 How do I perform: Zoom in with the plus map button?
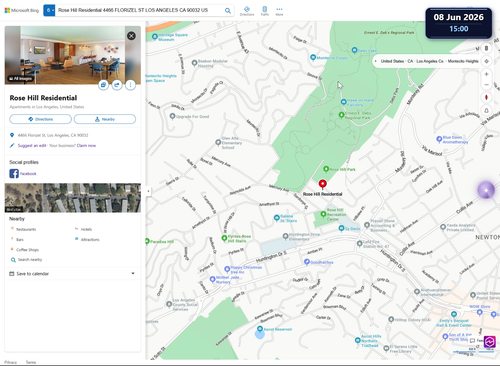(486, 74)
